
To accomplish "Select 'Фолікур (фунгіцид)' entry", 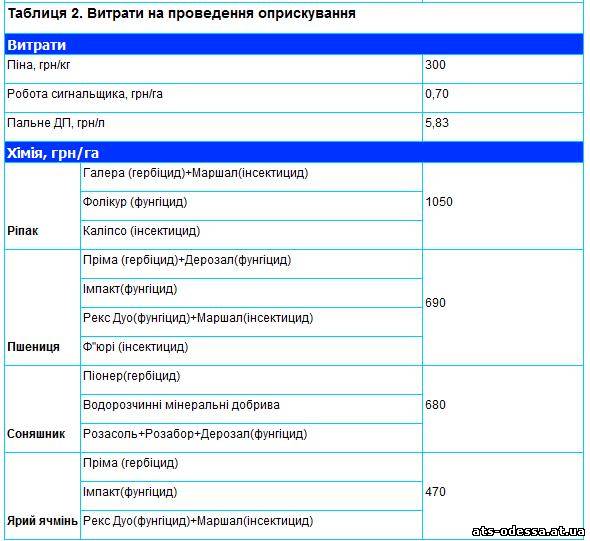I will pyautogui.click(x=135, y=202).
